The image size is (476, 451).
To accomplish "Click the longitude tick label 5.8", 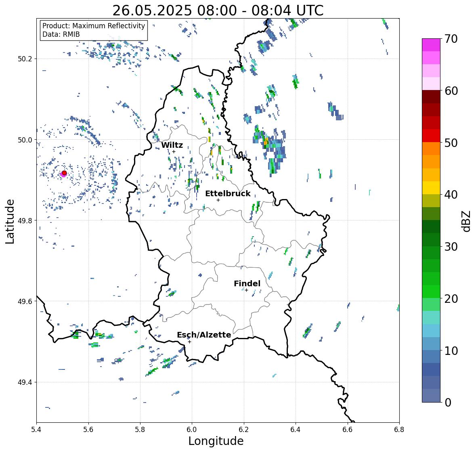I will 140,429.
